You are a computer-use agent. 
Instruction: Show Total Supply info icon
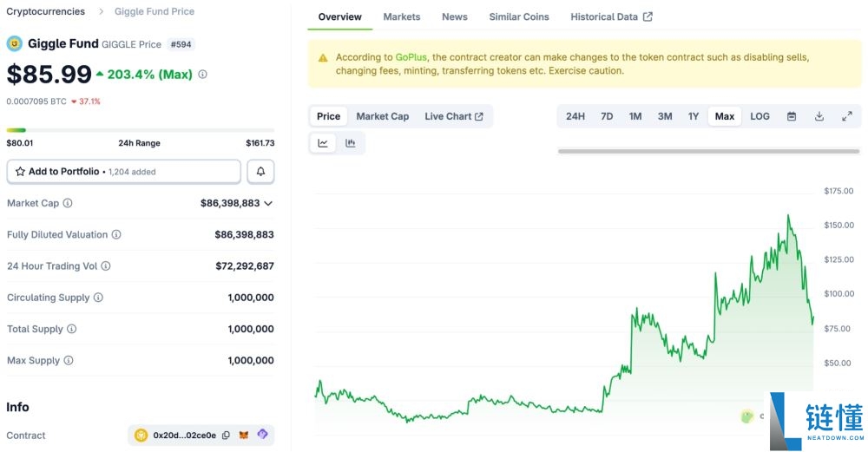pos(71,329)
